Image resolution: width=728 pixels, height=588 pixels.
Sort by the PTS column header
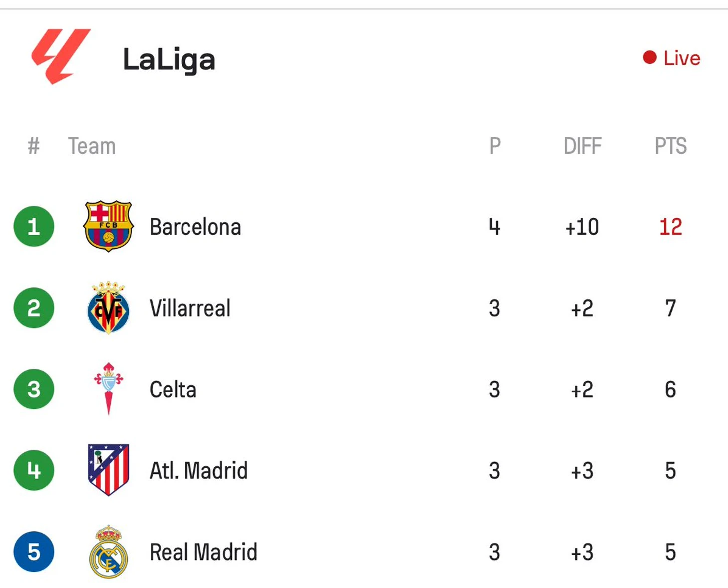coord(671,146)
